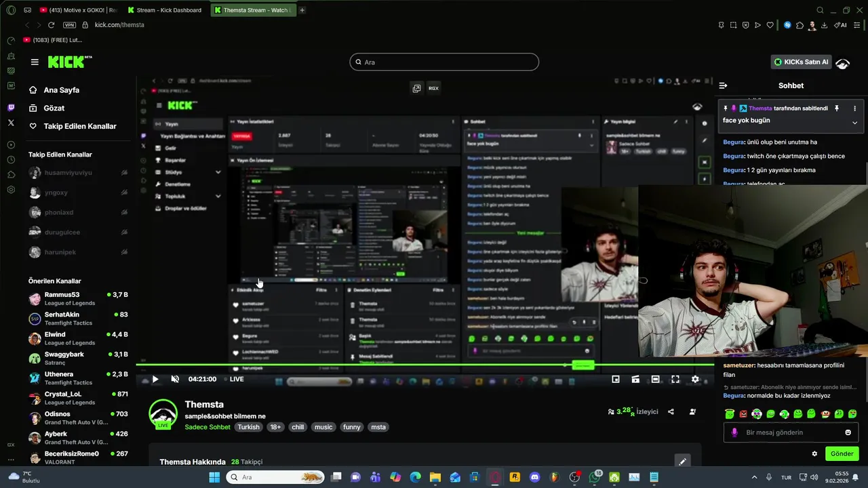Insert the first green emote in the chat row
This screenshot has height=488, width=868.
(x=730, y=414)
